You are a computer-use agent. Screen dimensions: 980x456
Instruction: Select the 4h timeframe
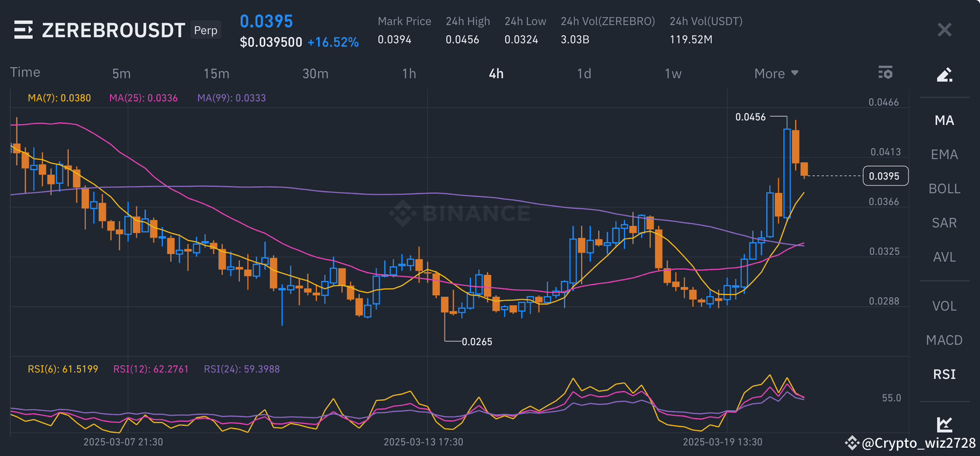point(496,74)
